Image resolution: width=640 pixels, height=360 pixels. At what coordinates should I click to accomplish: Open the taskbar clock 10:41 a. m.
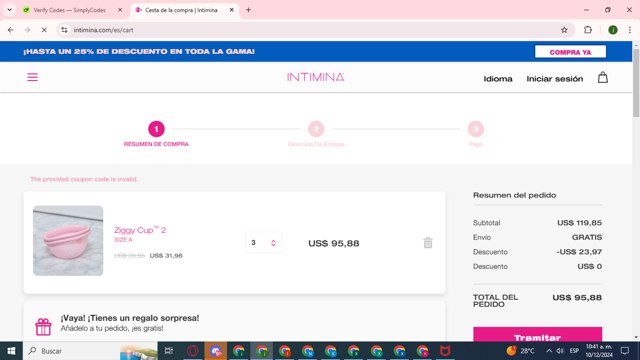pos(599,351)
